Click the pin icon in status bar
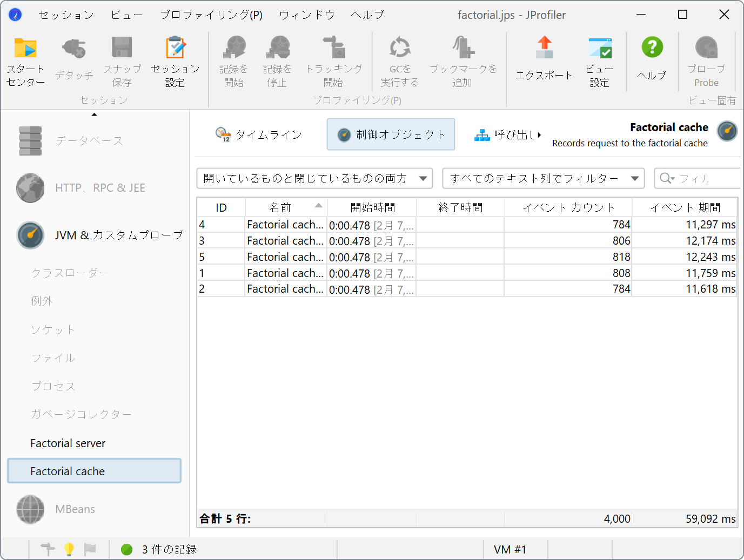This screenshot has height=560, width=744. tap(48, 549)
